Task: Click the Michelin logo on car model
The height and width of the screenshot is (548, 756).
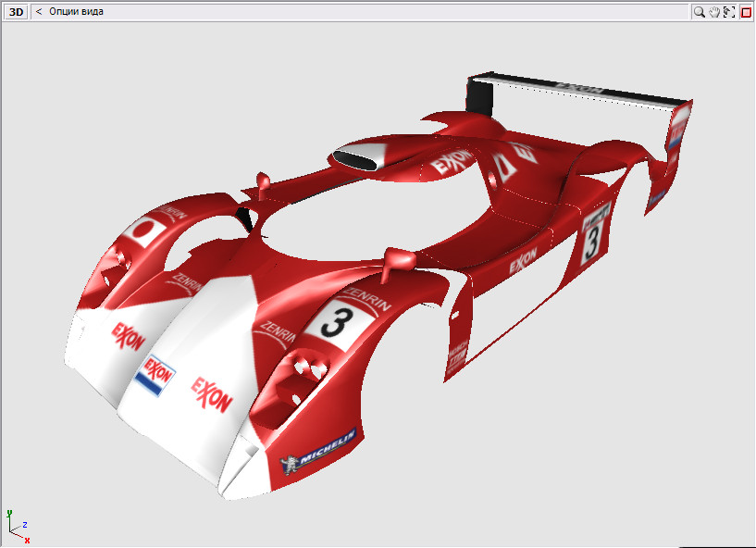Action: [319, 450]
